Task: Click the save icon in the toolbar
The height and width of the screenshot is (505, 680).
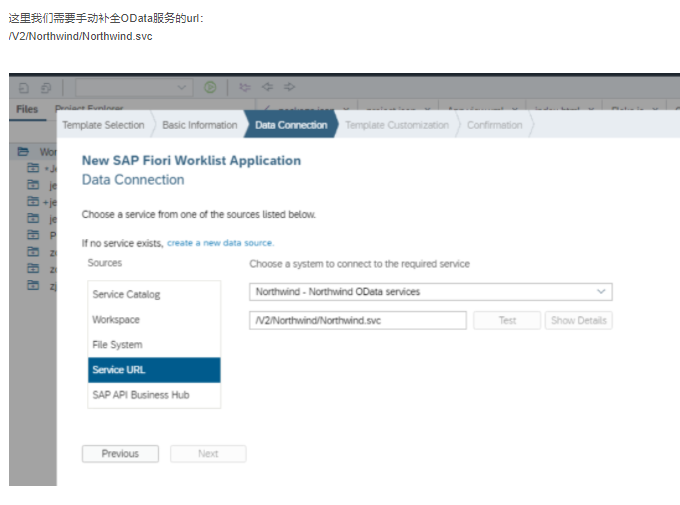Action: [x=24, y=88]
